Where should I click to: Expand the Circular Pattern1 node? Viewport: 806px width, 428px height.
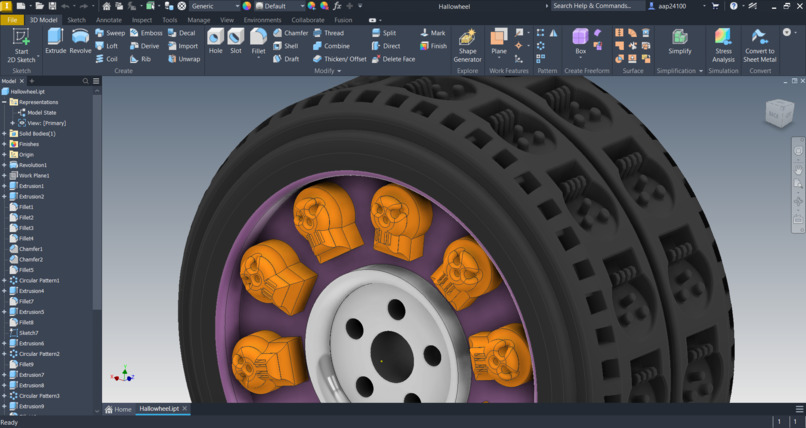tap(4, 281)
